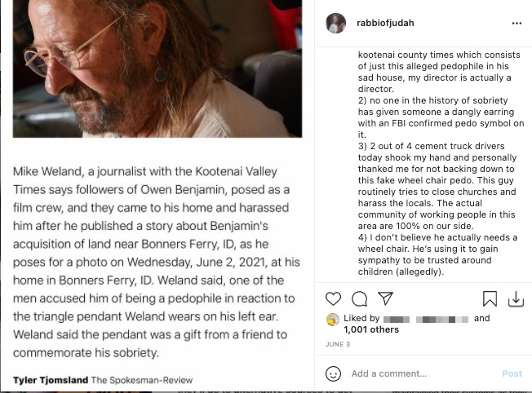Open the rabbiofjudah profile picture
Screen dimensions: 532x393
(335, 24)
